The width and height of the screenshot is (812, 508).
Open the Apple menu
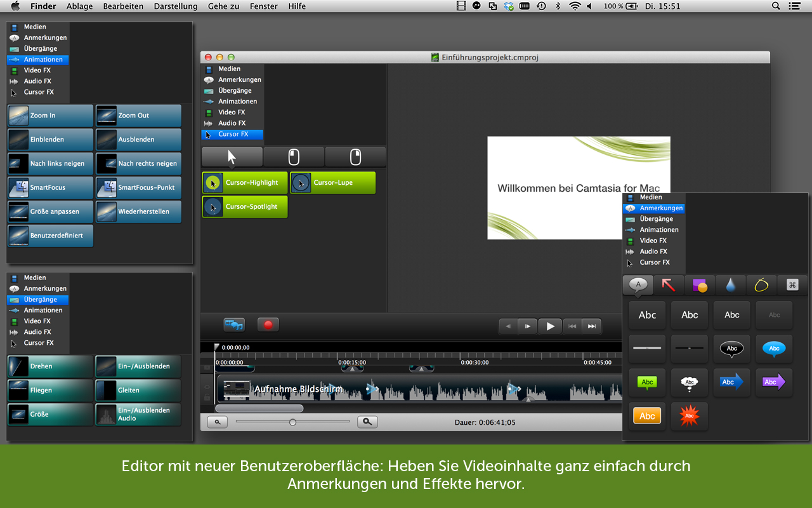click(15, 6)
